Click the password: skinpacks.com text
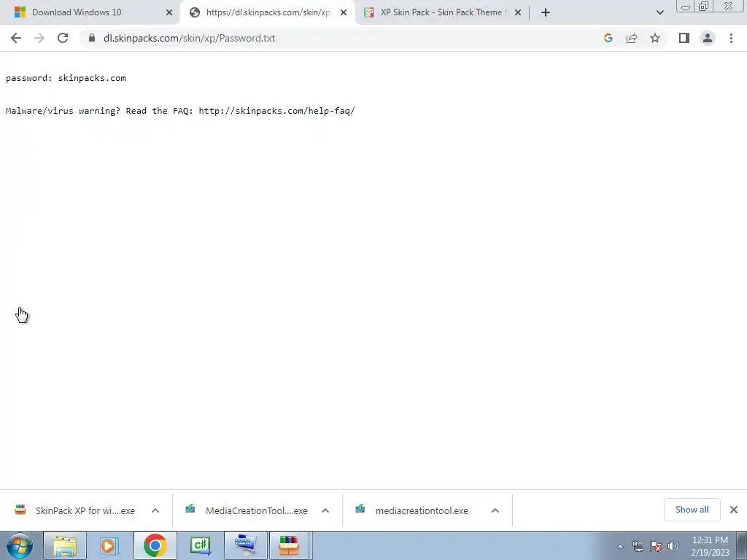Screen dimensions: 747x560 coord(66,78)
